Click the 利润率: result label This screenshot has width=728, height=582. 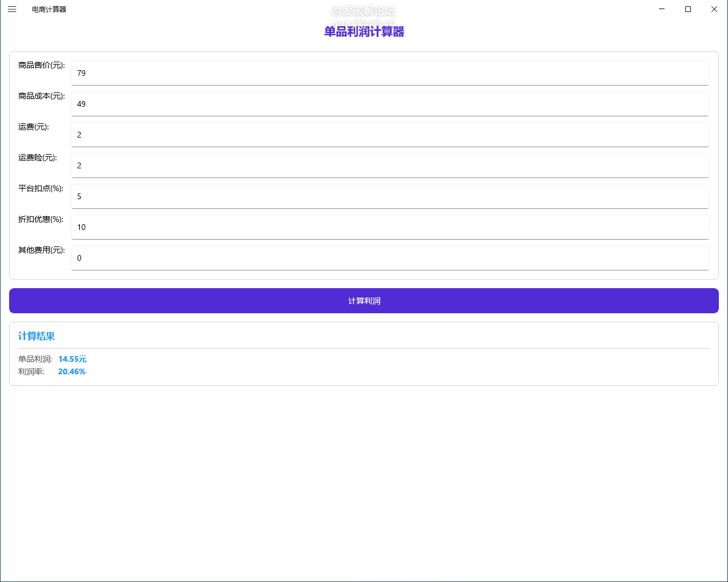point(31,371)
